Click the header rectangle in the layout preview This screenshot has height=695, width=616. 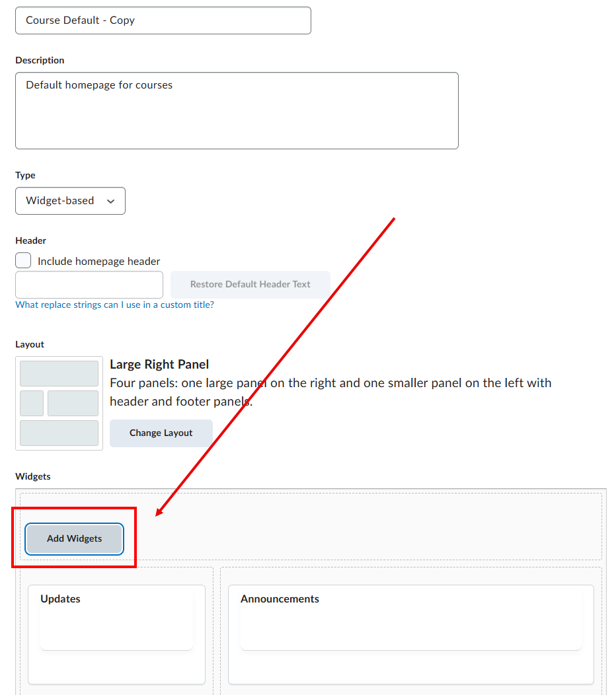point(59,373)
